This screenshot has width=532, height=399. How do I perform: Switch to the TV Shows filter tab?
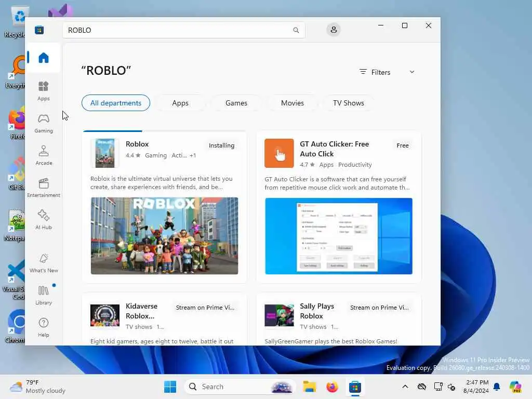coord(349,103)
